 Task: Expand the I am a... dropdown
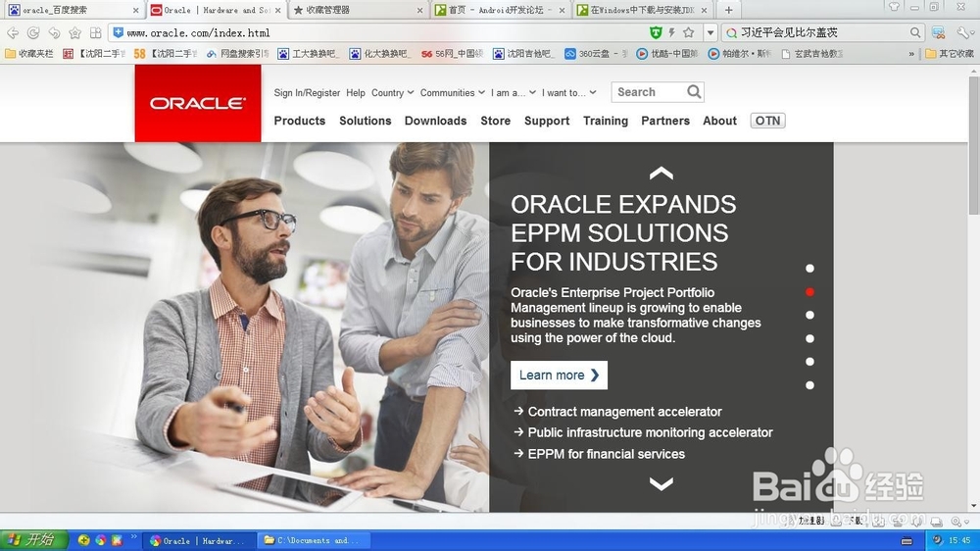pyautogui.click(x=514, y=92)
